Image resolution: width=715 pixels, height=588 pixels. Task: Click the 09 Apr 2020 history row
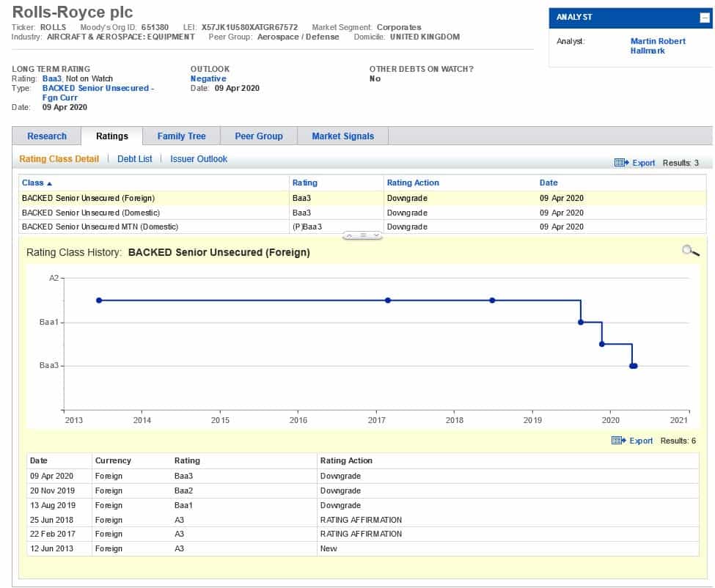coord(362,476)
